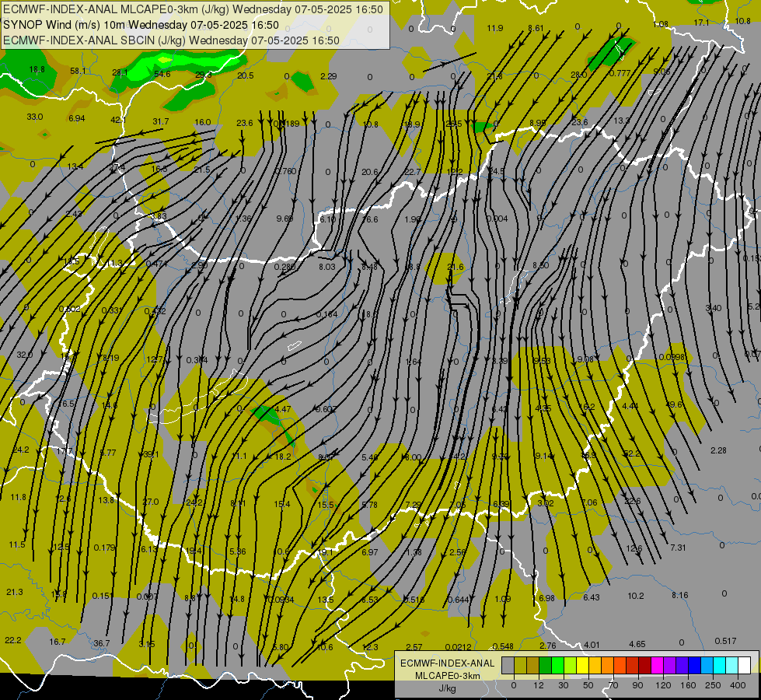Click the 11.9 grid value
Image resolution: width=761 pixels, height=700 pixels.
click(x=495, y=28)
